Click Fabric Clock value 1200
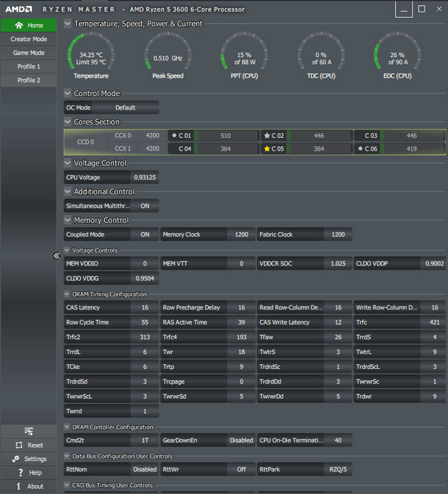The image size is (448, 494). click(338, 235)
